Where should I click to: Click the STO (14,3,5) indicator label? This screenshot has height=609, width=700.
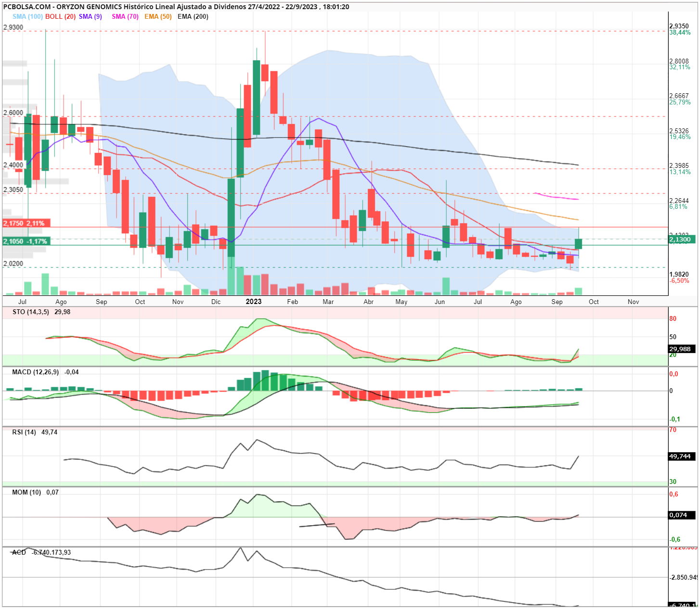click(31, 312)
